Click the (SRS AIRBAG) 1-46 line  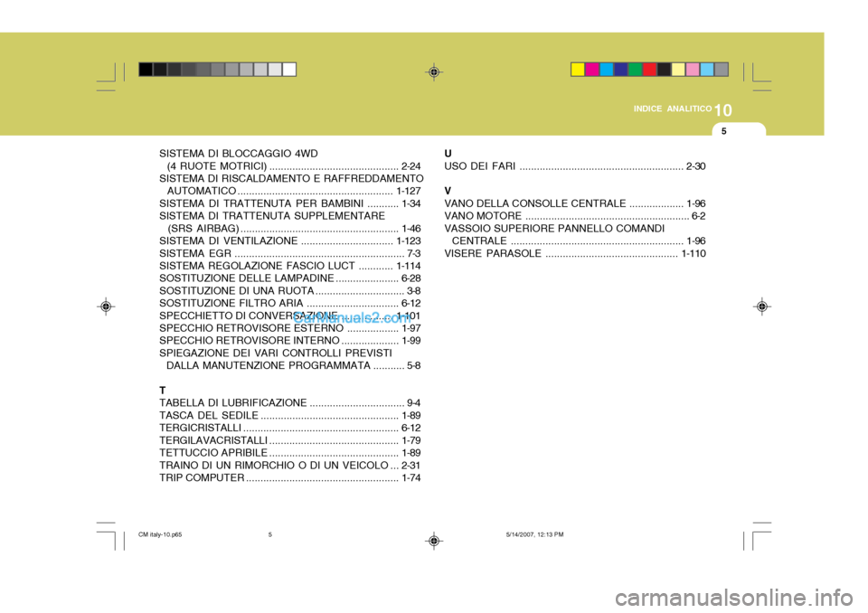(x=294, y=228)
